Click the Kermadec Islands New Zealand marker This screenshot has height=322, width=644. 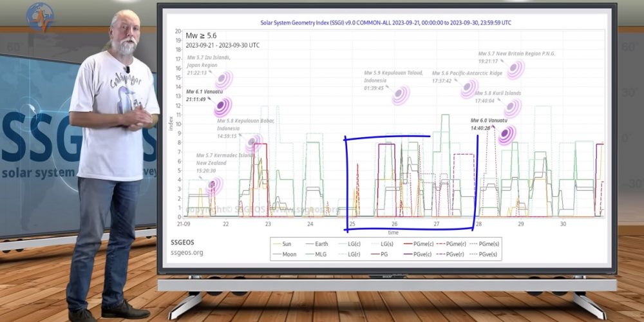tap(214, 186)
